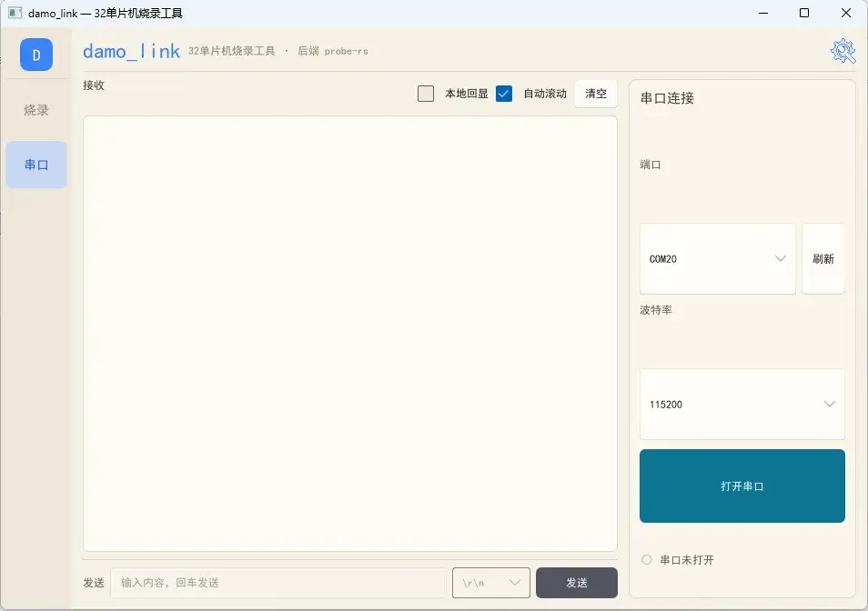Viewport: 868px width, 611px height.
Task: Click the 接收 label
Action: tap(94, 85)
